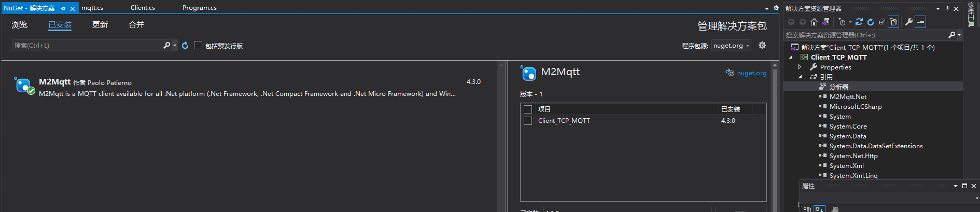
Task: Click the Solution Explorer search magnifier icon
Action: [x=951, y=35]
